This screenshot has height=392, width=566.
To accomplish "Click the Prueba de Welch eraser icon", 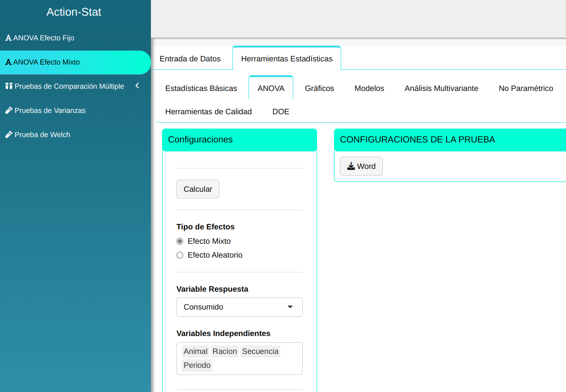I will (9, 134).
